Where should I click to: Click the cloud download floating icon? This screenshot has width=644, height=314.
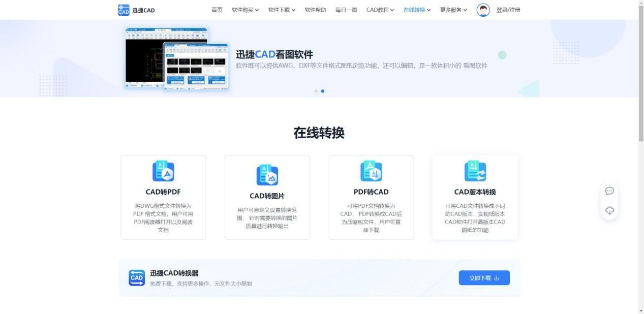(609, 210)
